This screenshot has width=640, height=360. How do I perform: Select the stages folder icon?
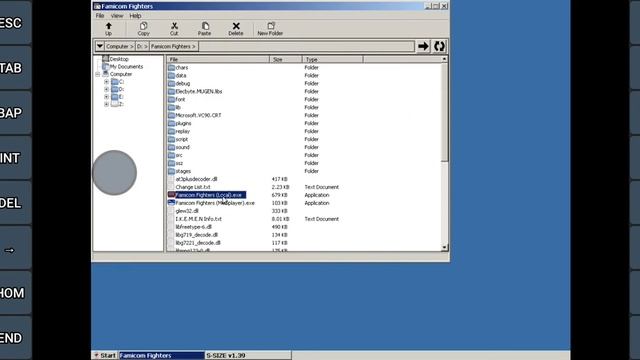pyautogui.click(x=171, y=171)
